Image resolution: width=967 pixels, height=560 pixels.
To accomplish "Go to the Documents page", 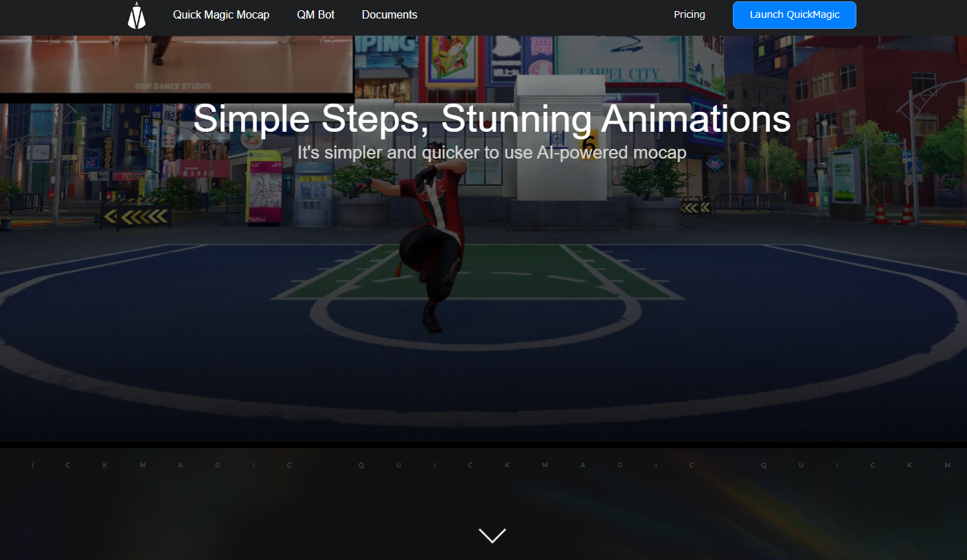I will (x=389, y=14).
